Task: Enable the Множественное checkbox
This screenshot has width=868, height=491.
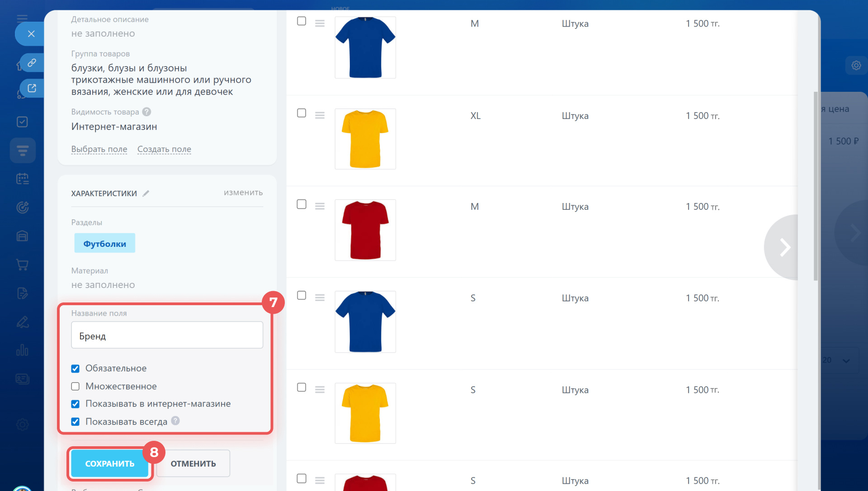Action: [75, 387]
